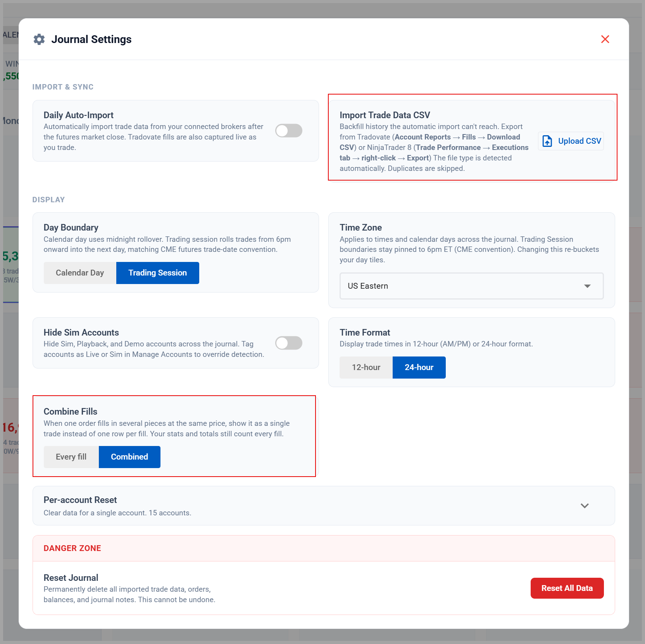The height and width of the screenshot is (644, 645).
Task: Close the Journal Settings dialog
Action: [x=605, y=39]
